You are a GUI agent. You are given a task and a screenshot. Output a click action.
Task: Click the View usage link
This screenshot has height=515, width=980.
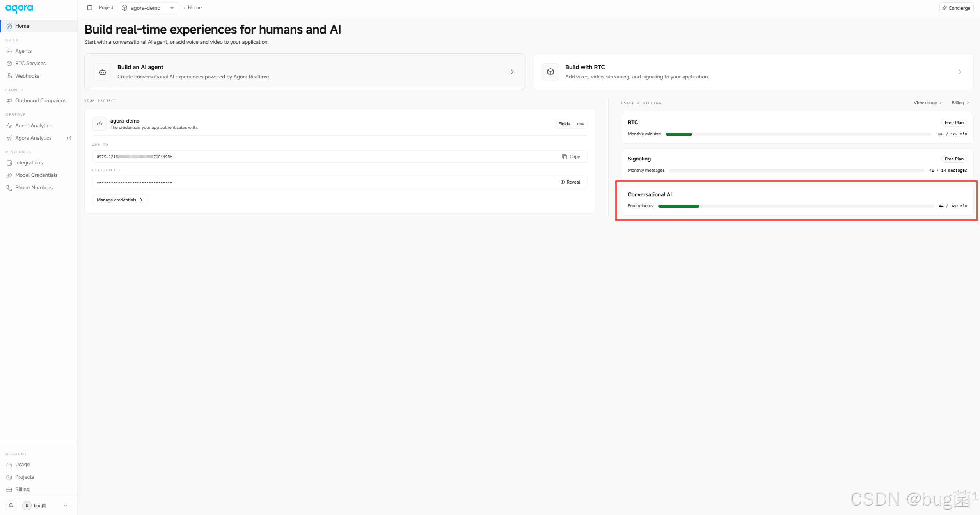(x=928, y=103)
